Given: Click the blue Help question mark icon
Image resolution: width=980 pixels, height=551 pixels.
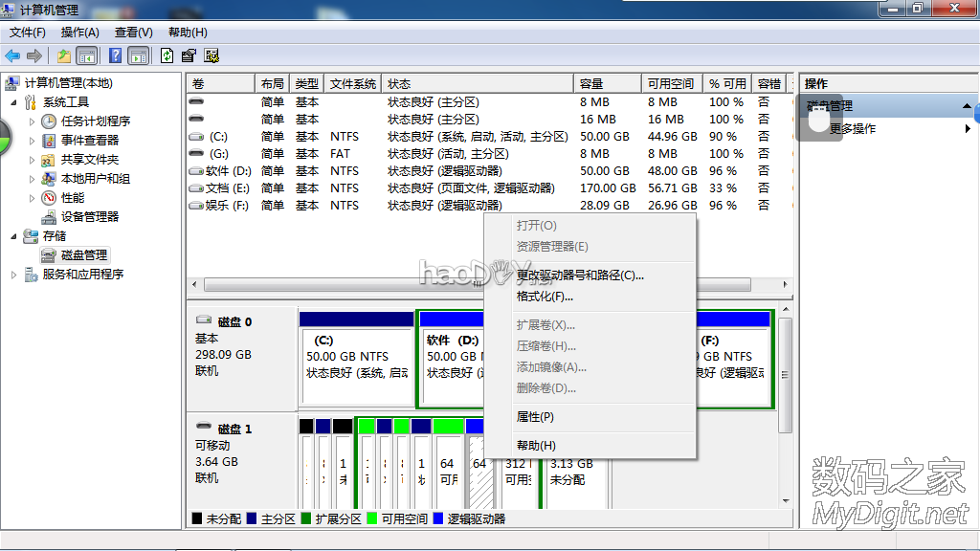Looking at the screenshot, I should (x=116, y=55).
